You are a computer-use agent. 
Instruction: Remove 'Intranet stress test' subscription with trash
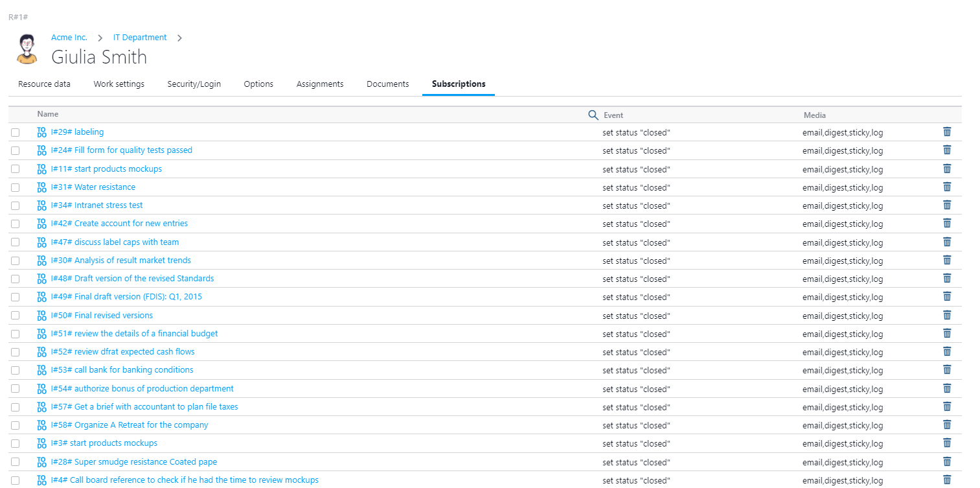coord(946,205)
